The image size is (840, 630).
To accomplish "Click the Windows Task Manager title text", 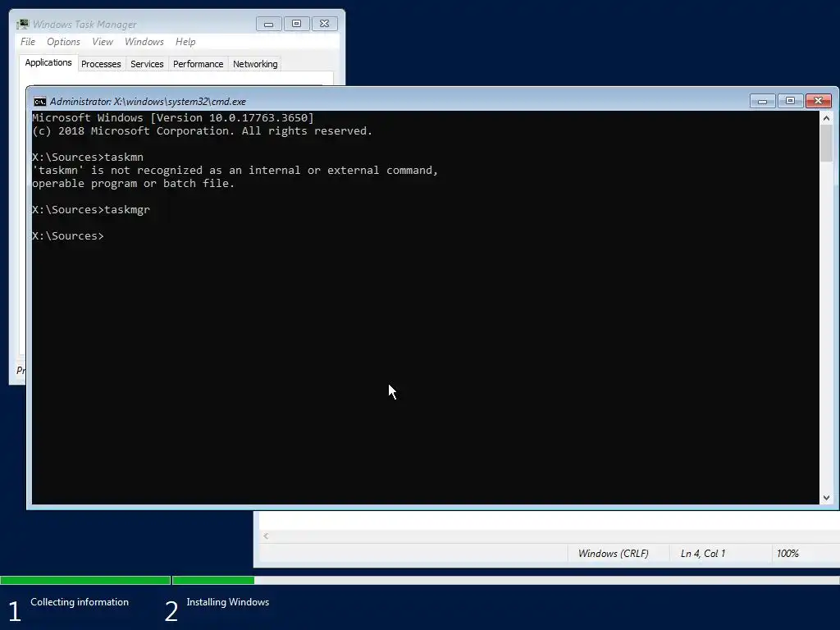I will [84, 25].
